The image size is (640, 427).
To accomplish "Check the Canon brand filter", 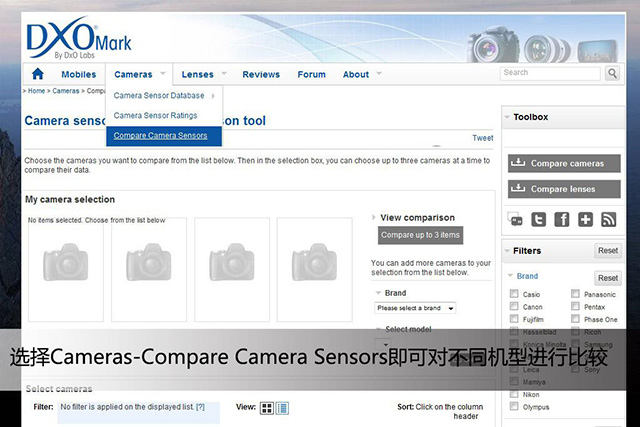I will 514,306.
